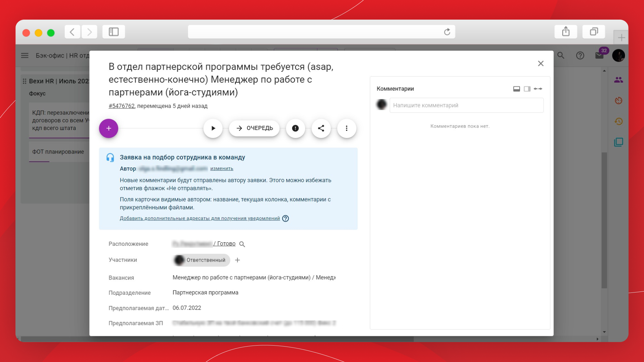The height and width of the screenshot is (362, 644).
Task: Click the horizontal scrollbar at bottom
Action: pos(217,339)
